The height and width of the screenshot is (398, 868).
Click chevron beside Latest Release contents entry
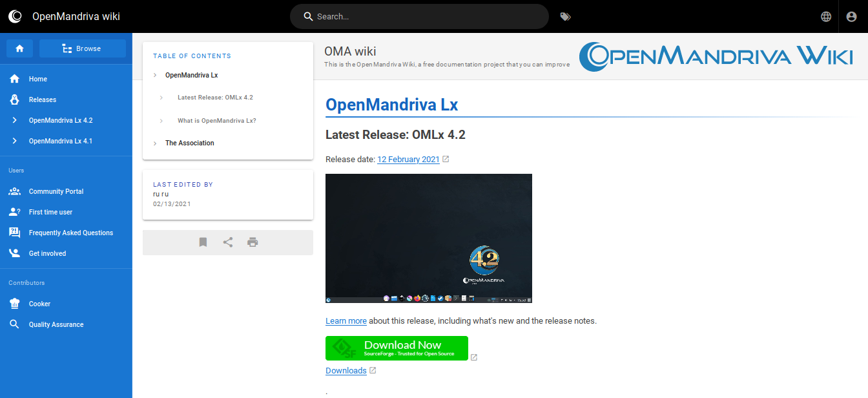[161, 98]
